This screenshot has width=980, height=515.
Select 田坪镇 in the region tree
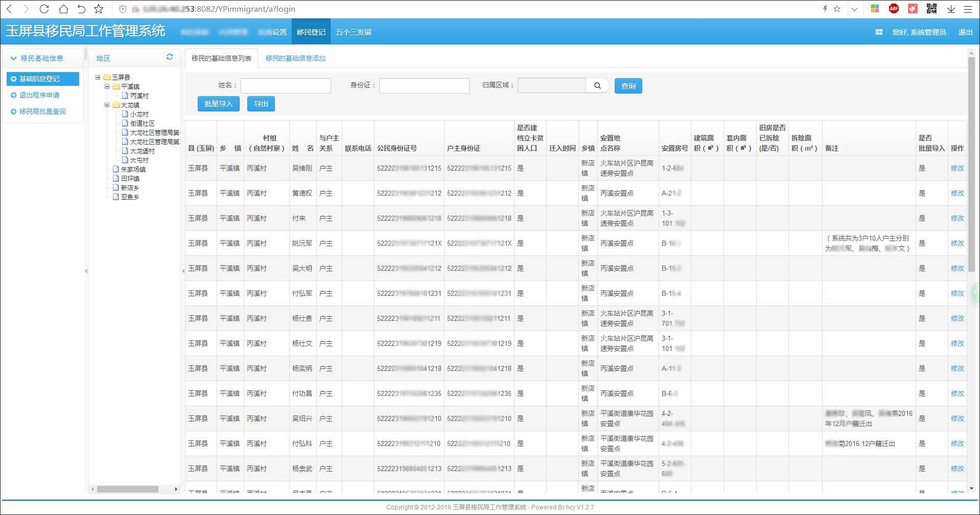pos(130,178)
